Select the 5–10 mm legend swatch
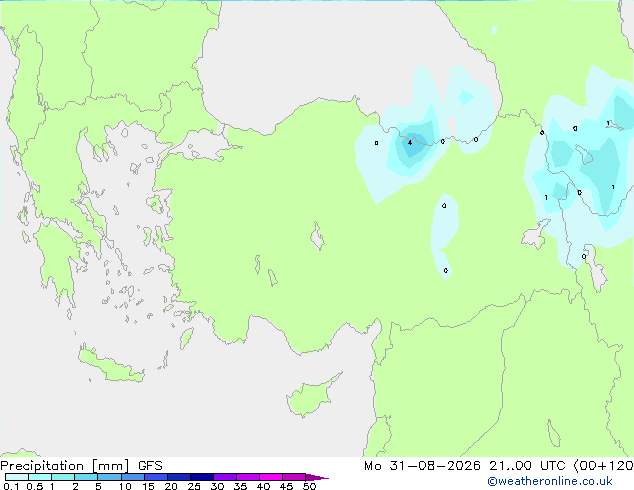The width and height of the screenshot is (634, 490). (109, 477)
